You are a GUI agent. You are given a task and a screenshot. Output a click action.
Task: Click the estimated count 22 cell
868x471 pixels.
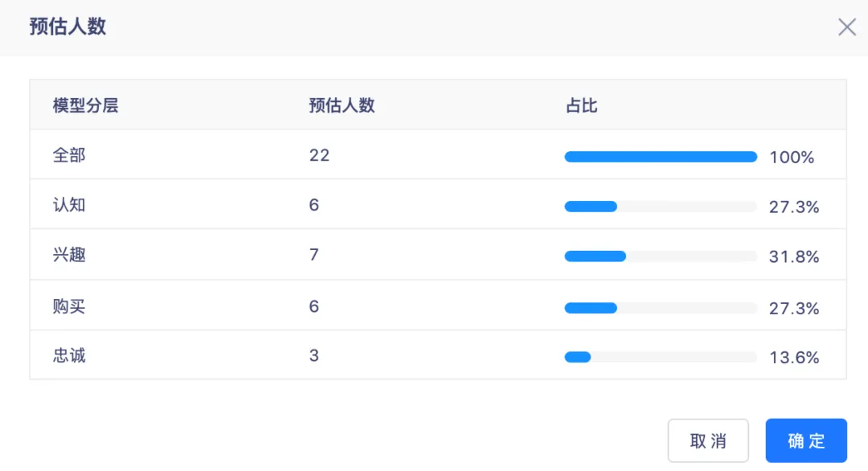click(x=319, y=155)
